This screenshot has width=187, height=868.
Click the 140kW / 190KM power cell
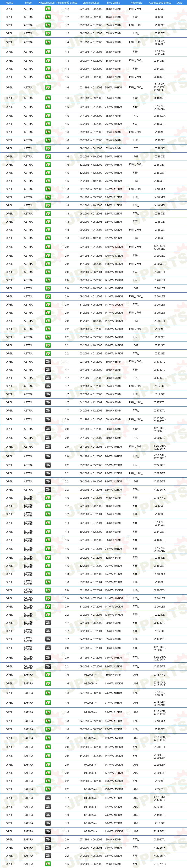pyautogui.click(x=113, y=272)
